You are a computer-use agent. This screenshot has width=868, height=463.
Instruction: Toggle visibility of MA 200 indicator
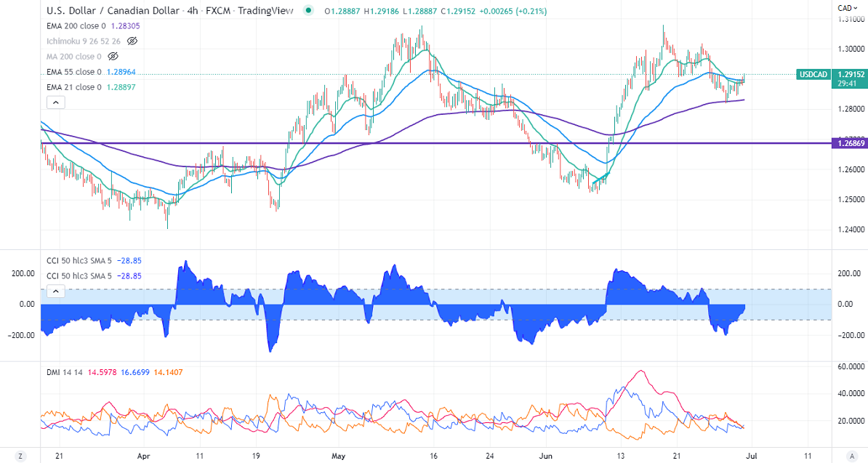click(x=113, y=57)
